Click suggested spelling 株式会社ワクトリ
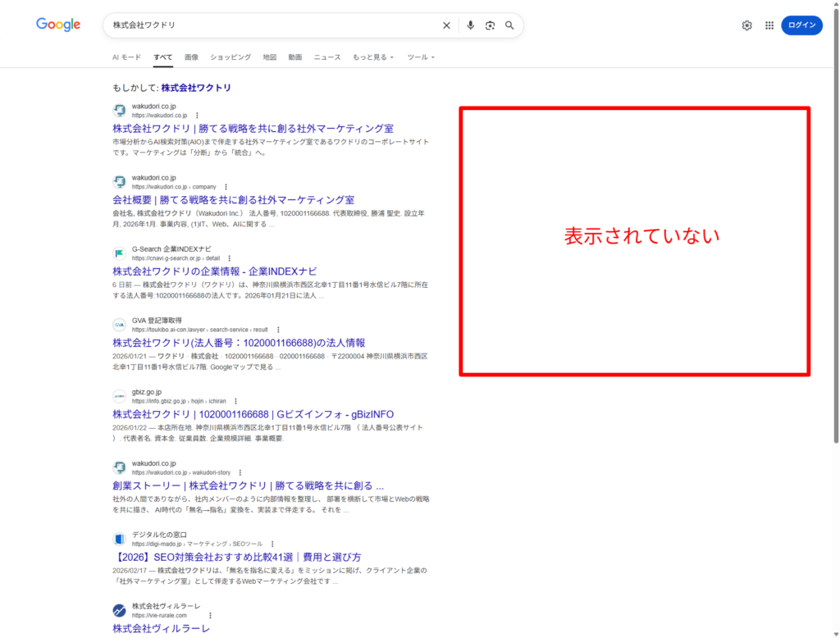This screenshot has width=840, height=638. click(196, 88)
